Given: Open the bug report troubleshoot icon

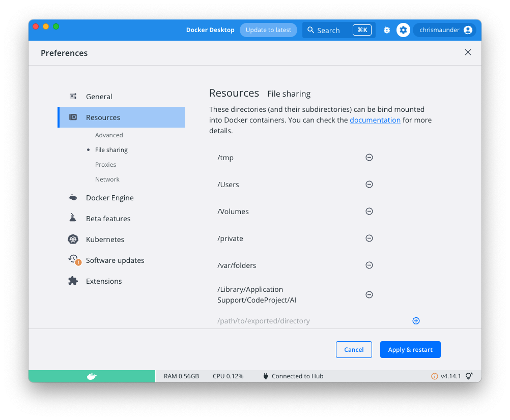Looking at the screenshot, I should point(387,30).
